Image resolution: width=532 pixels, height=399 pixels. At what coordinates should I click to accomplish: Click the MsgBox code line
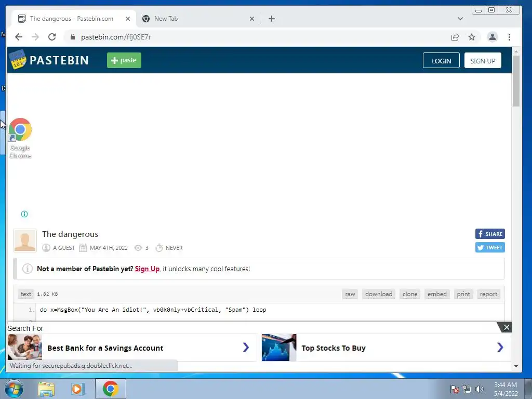click(153, 310)
